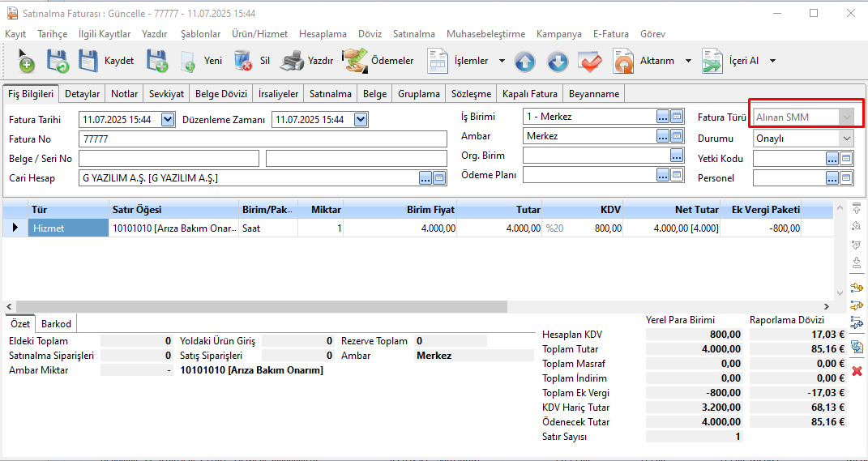Image resolution: width=868 pixels, height=461 pixels.
Task: Switch to the Barkod tab
Action: (57, 323)
